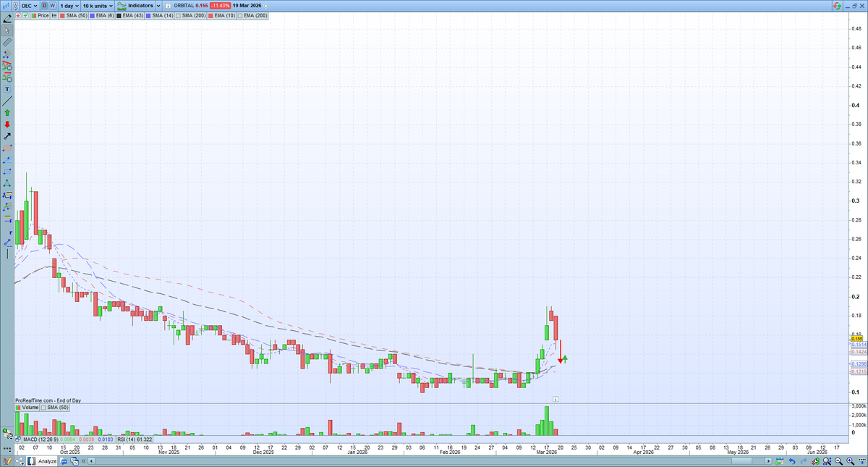
Task: Click the 0.1514 price axis label
Action: pos(858,345)
